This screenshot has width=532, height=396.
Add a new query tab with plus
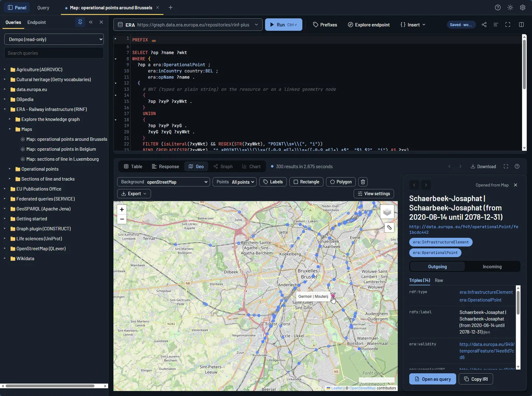coord(170,8)
